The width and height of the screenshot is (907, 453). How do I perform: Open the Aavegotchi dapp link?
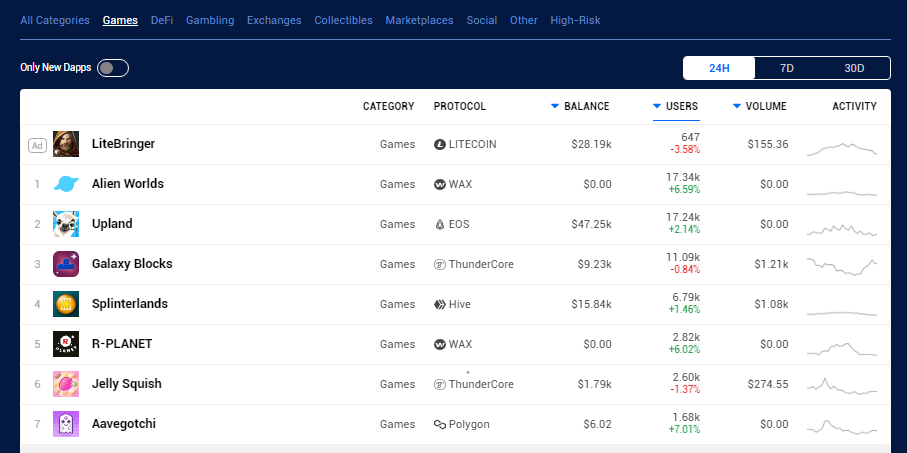point(124,423)
